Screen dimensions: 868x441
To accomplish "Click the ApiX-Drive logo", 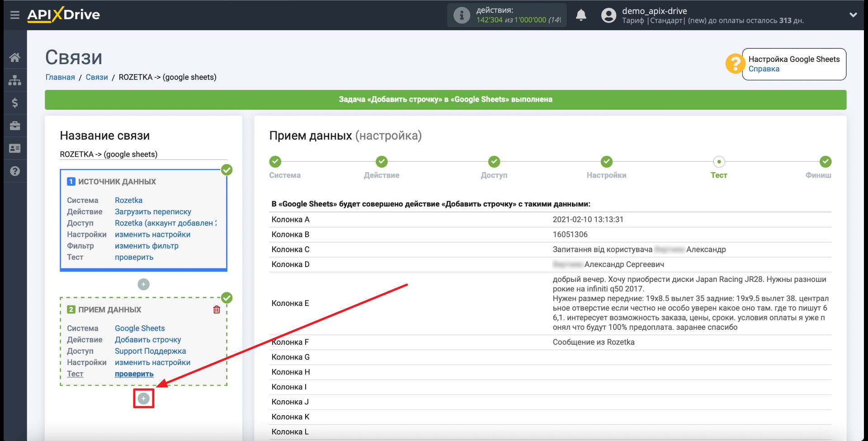I will pyautogui.click(x=64, y=14).
